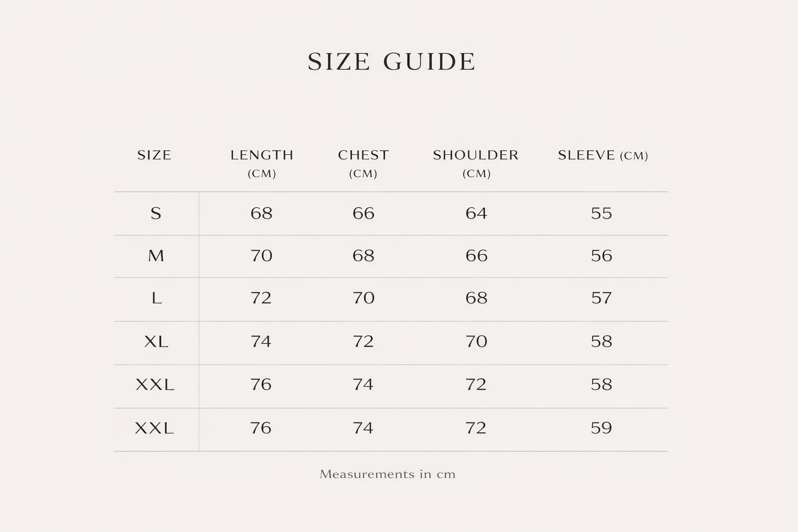Click the CHEST (CM) column header
Image resolution: width=798 pixels, height=532 pixels.
[363, 164]
